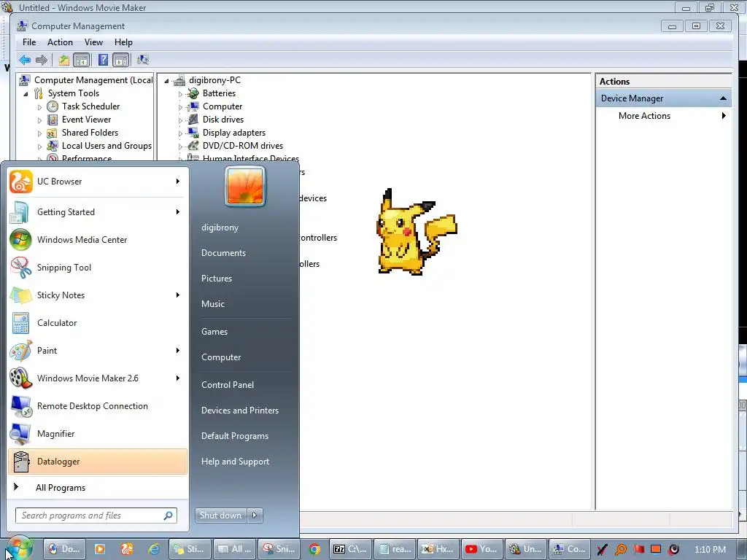Switch to the YouTube taskbar button

481,550
